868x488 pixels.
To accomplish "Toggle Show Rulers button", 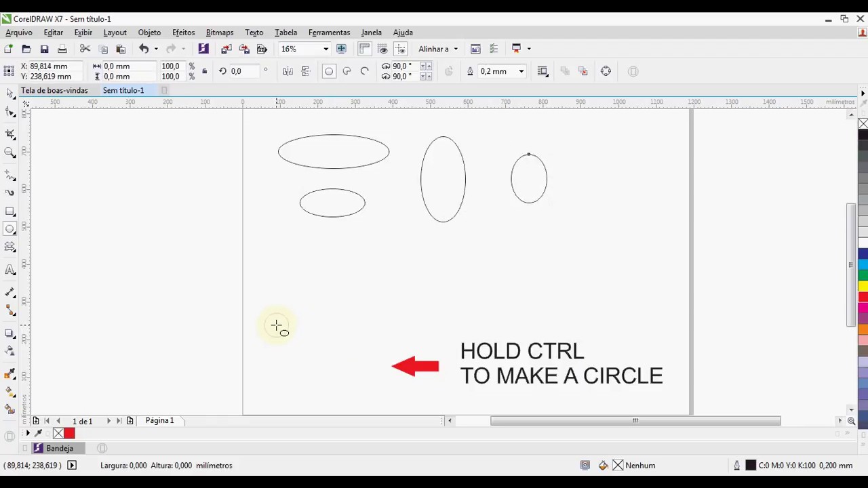I will click(x=365, y=49).
